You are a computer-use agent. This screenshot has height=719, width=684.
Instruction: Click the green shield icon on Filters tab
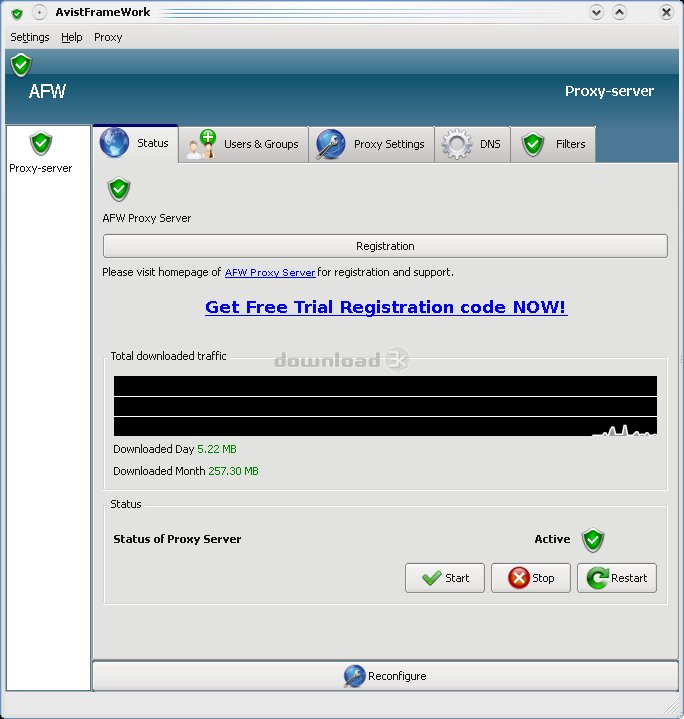(533, 144)
